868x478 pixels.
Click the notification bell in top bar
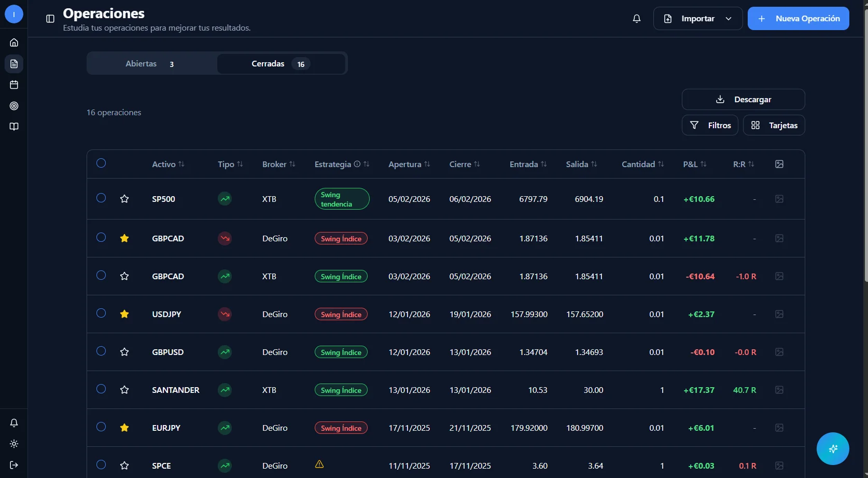tap(637, 19)
